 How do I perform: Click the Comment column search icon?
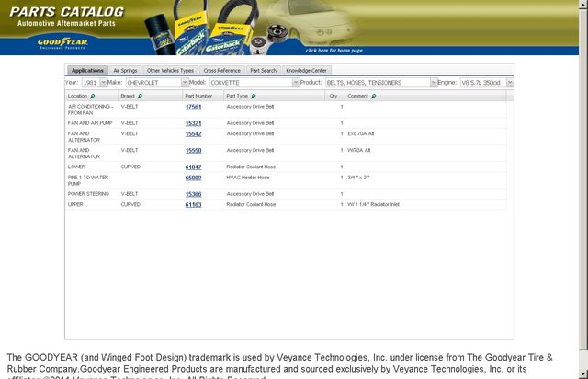click(x=373, y=97)
